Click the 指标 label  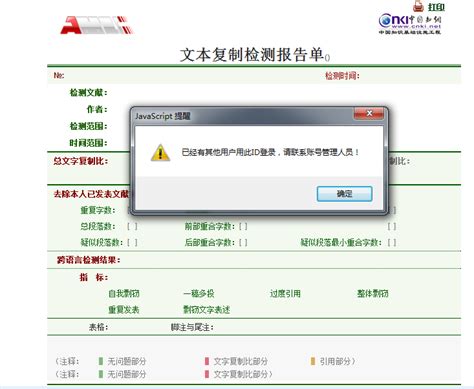point(94,277)
